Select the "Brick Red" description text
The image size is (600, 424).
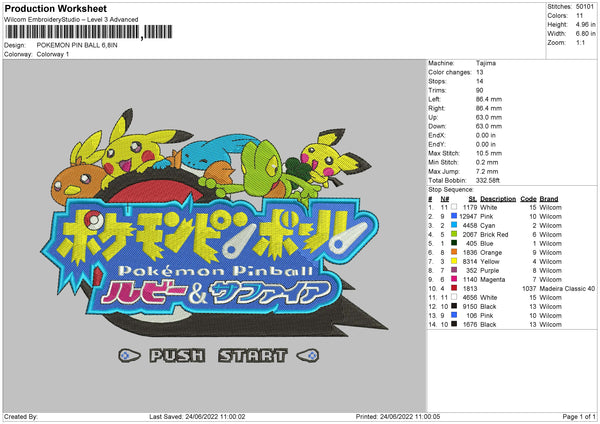point(494,235)
